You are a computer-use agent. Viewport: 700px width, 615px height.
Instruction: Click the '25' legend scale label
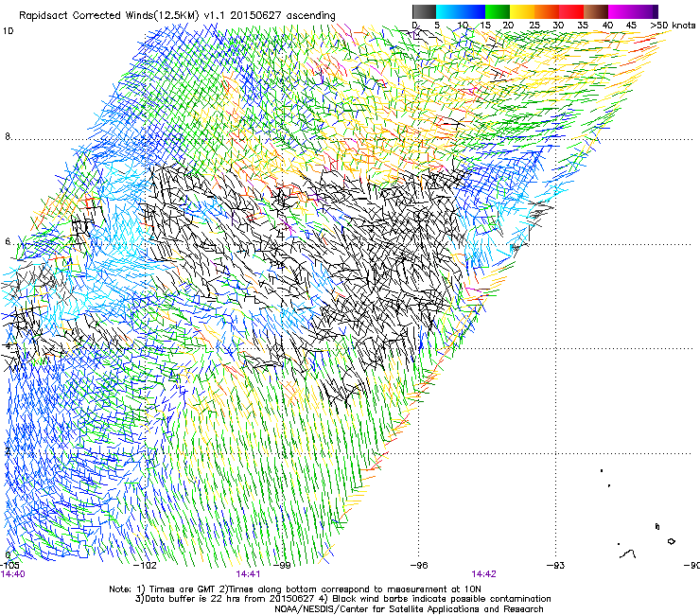(x=534, y=26)
